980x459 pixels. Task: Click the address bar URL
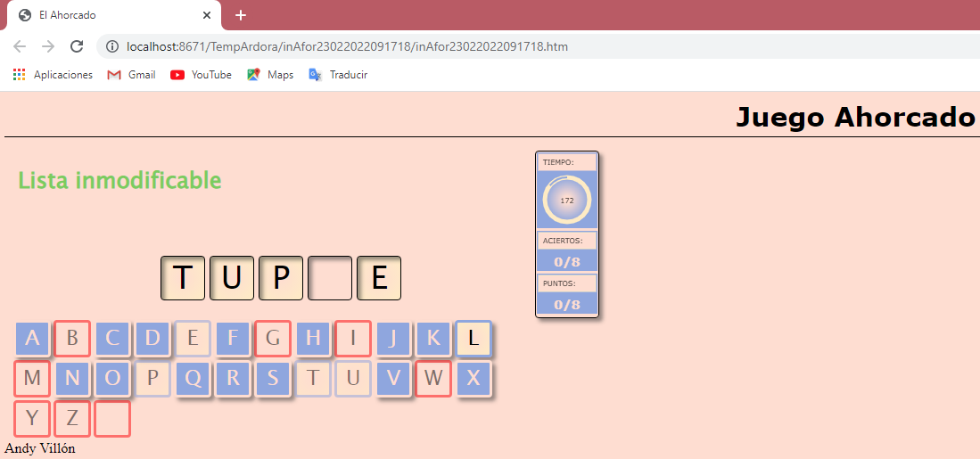tap(347, 47)
